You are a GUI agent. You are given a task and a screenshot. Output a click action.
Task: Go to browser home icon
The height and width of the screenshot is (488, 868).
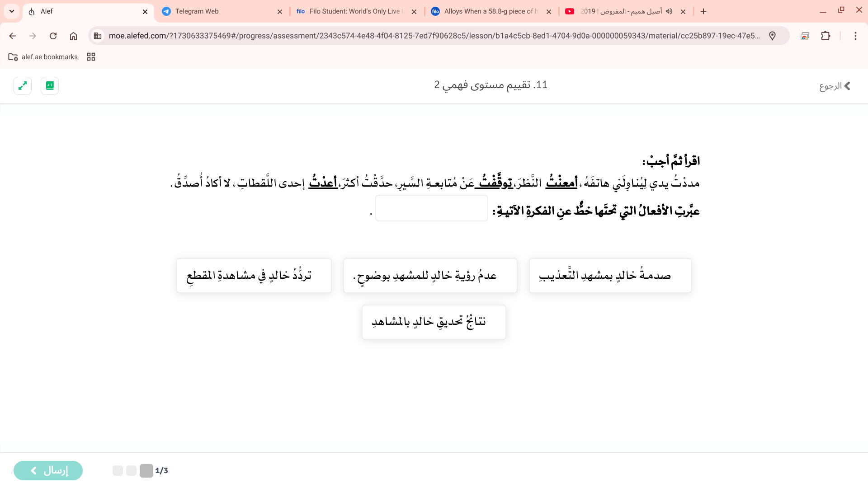(73, 36)
